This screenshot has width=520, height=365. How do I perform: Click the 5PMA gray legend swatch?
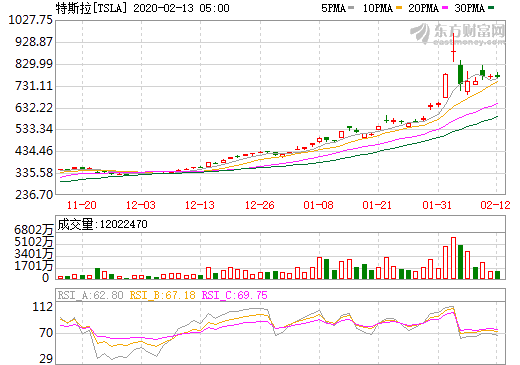[351, 7]
